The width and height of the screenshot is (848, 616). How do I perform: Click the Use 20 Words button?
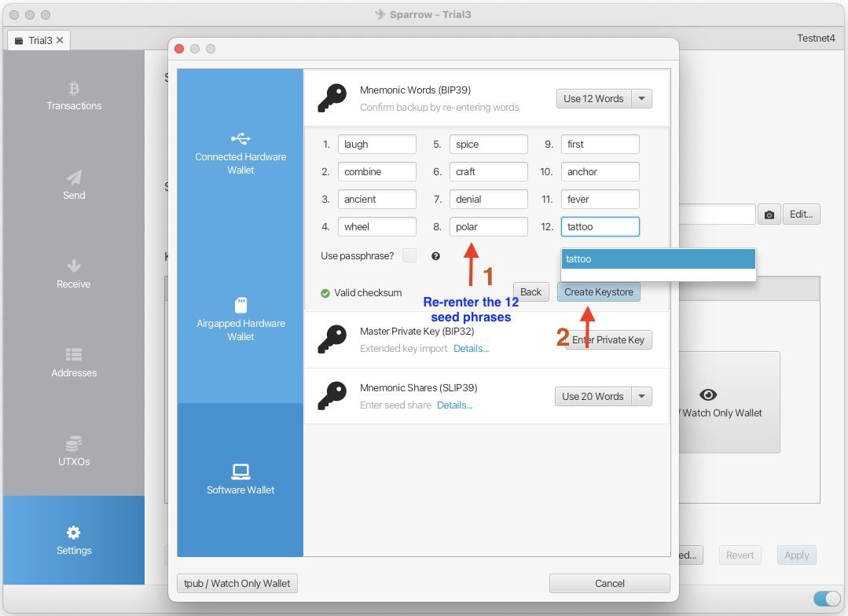(593, 397)
